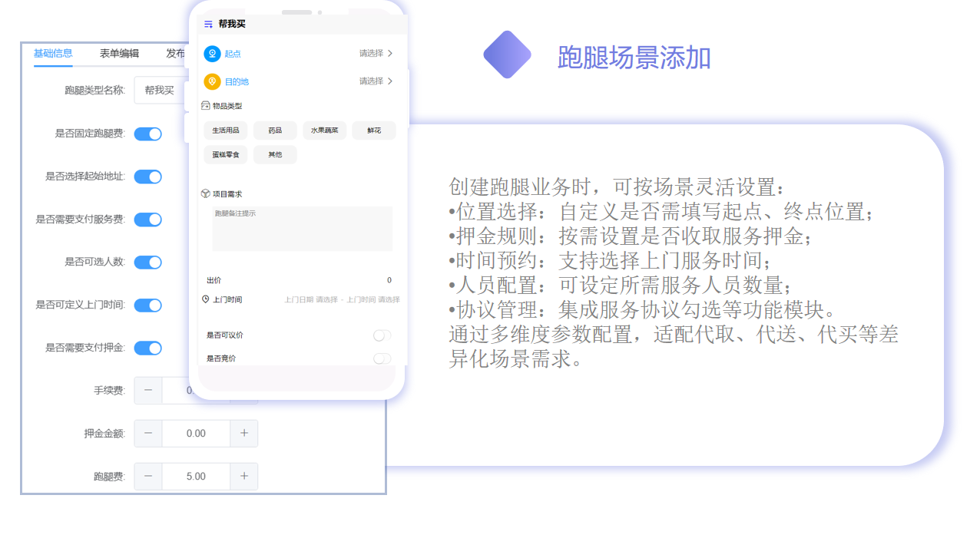Disable the 是否需要支付押金 switch
Screen dimensions: 980x548
pos(147,348)
